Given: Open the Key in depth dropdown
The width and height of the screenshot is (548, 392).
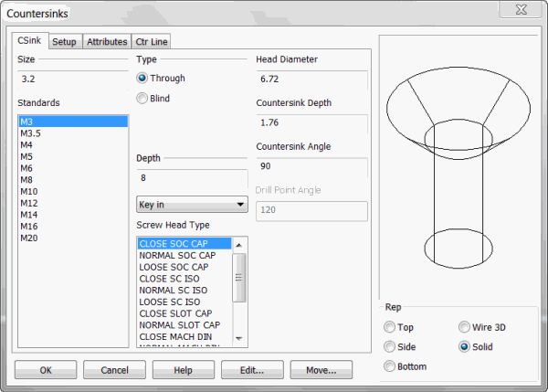Looking at the screenshot, I should click(192, 205).
